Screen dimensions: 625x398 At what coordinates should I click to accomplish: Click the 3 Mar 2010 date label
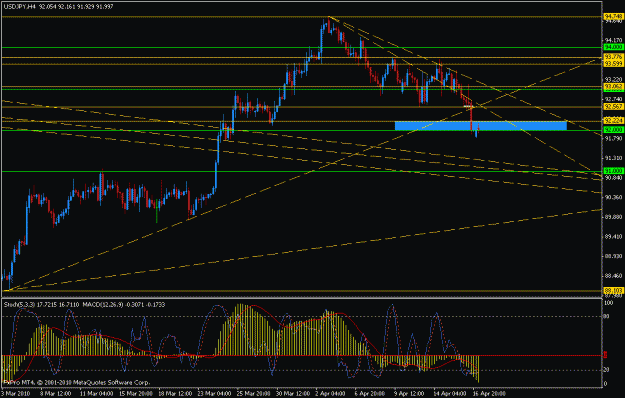coord(15,393)
